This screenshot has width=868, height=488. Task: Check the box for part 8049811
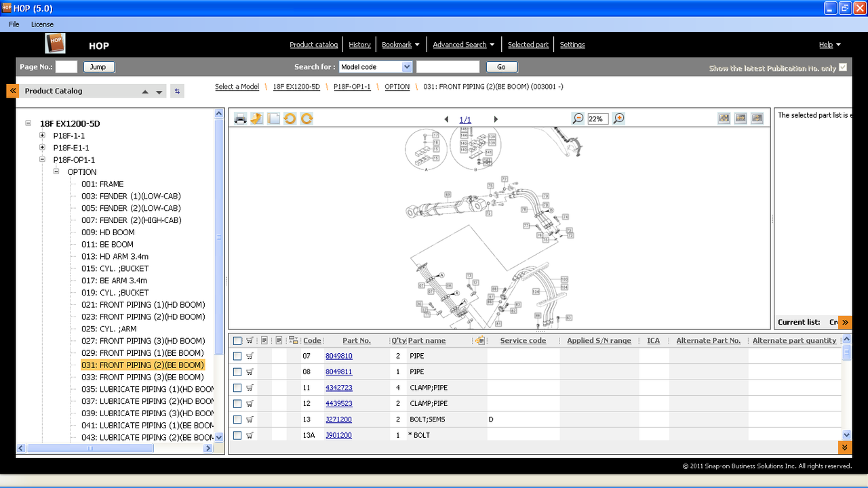[x=237, y=372]
